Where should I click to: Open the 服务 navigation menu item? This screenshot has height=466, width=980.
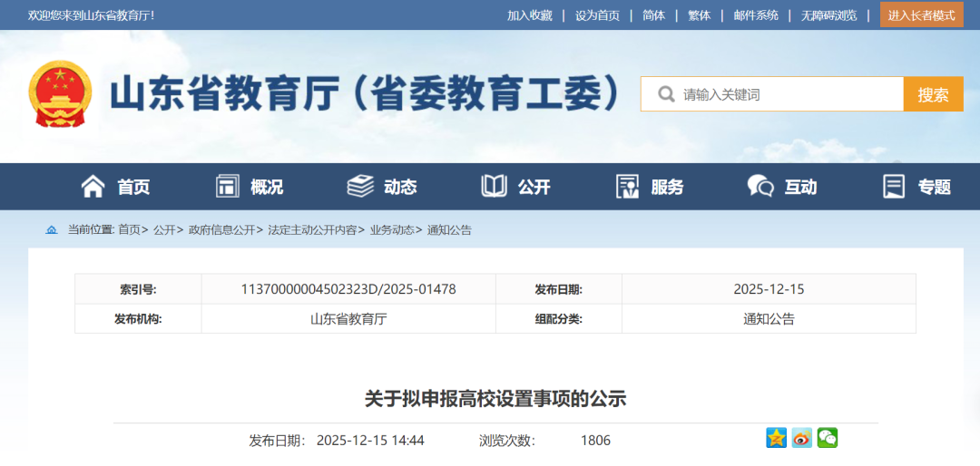point(667,187)
